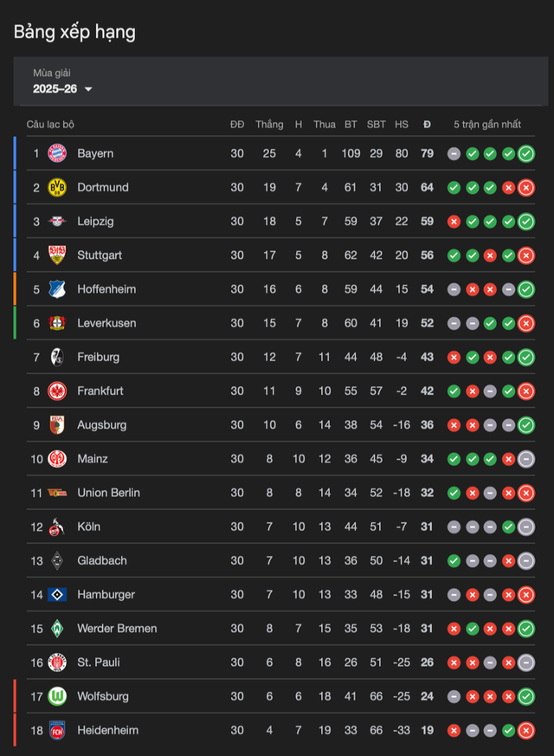
Task: Click the Leverkusen club logo
Action: 57,323
